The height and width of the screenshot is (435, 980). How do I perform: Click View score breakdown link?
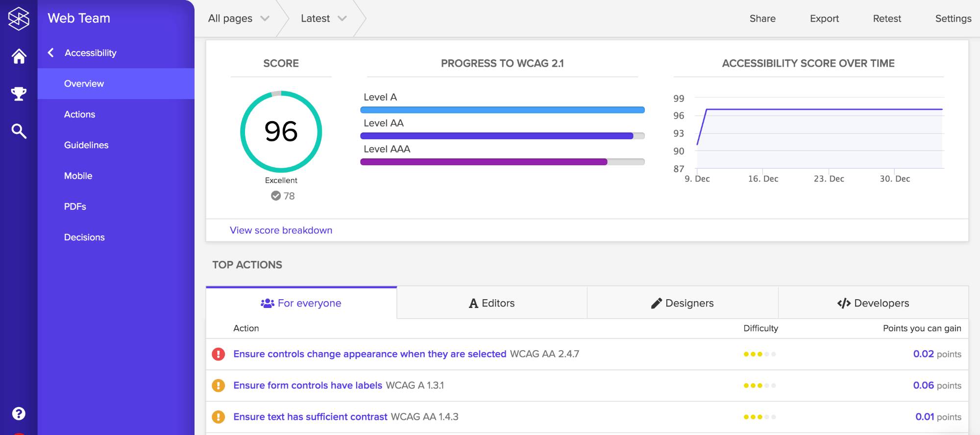pyautogui.click(x=281, y=230)
